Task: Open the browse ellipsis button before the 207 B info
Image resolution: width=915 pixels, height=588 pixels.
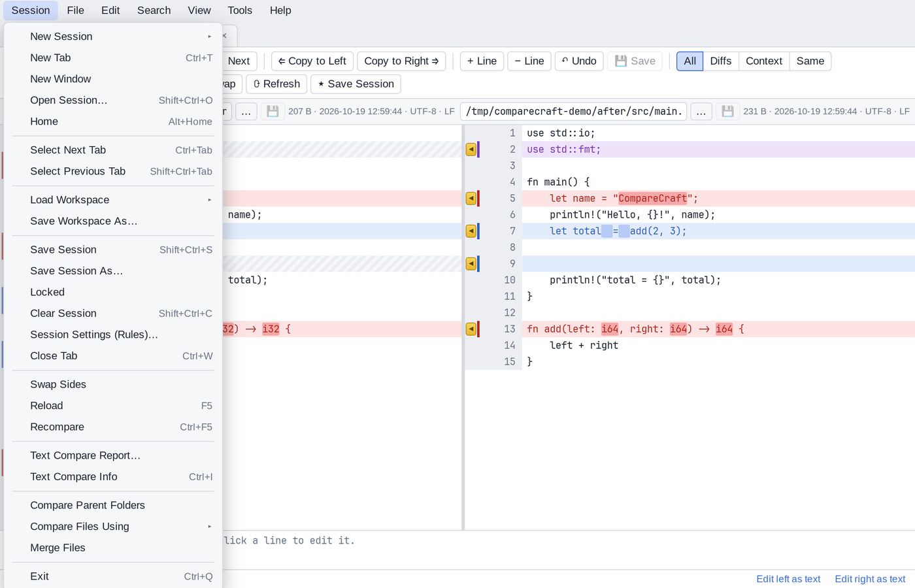Action: [x=246, y=112]
